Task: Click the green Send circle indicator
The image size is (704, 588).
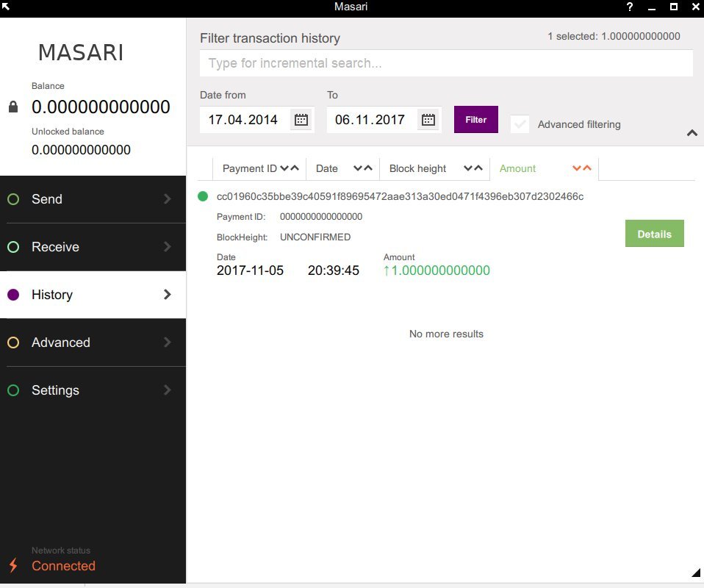Action: click(13, 199)
